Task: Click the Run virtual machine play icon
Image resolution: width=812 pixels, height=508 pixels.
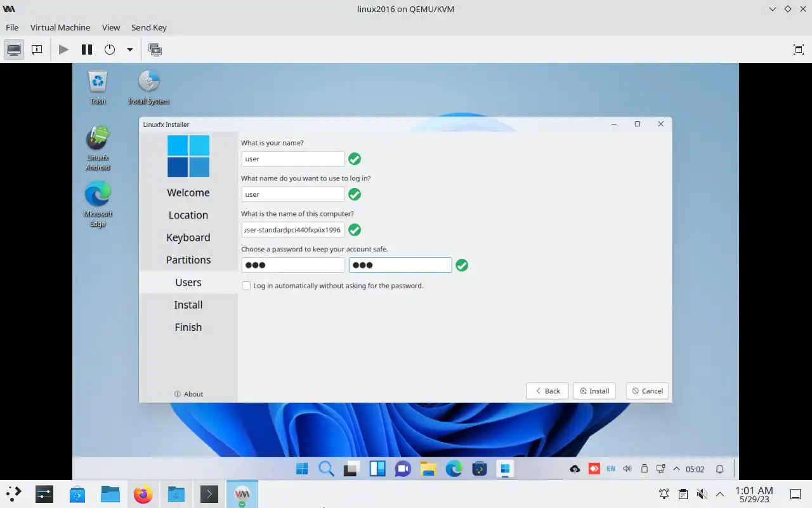Action: tap(63, 50)
